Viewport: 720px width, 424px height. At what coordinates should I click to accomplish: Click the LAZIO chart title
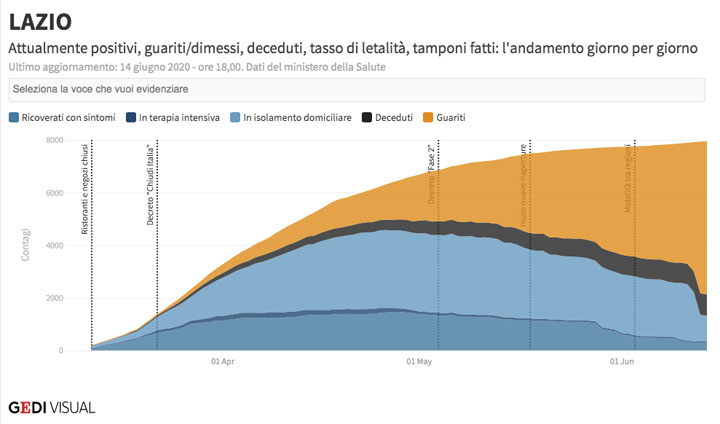pyautogui.click(x=40, y=22)
